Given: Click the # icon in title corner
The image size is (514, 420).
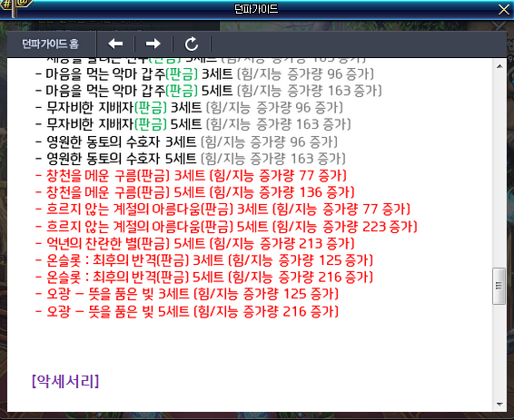Looking at the screenshot, I should pos(6,5).
